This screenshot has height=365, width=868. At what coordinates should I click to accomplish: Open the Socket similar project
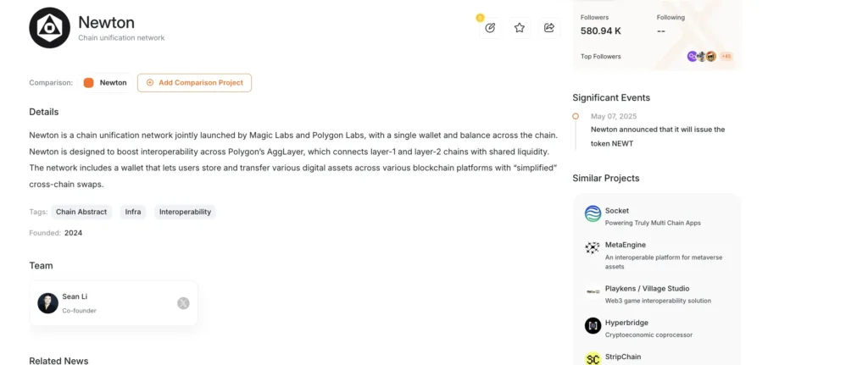click(617, 211)
